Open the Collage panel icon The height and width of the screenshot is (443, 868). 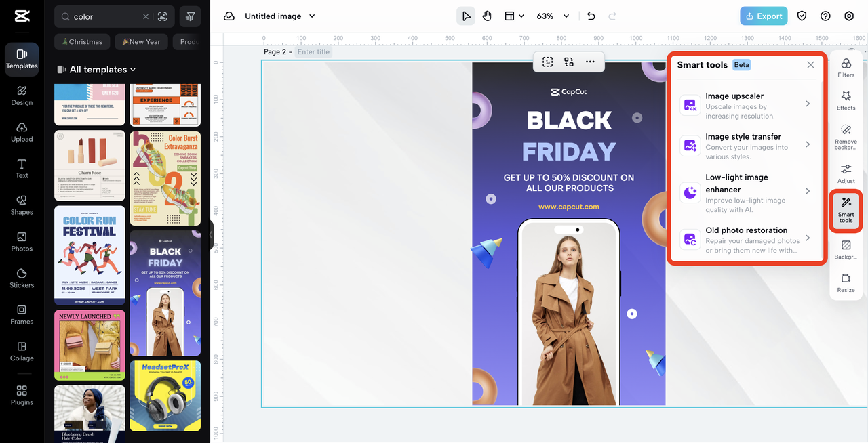(22, 352)
